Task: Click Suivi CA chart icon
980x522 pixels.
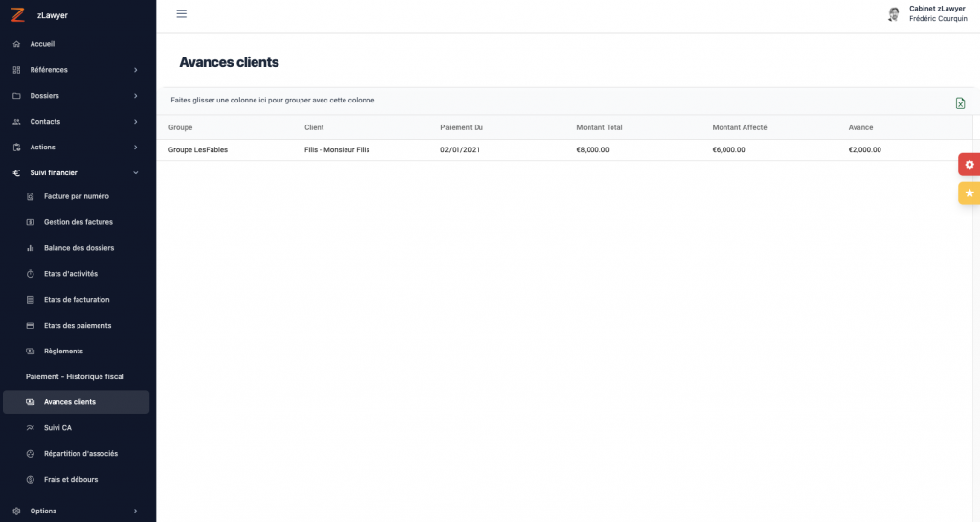Action: (x=31, y=428)
